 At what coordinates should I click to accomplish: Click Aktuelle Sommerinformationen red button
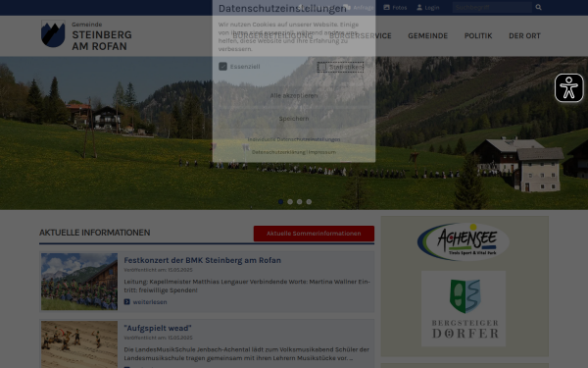[x=314, y=234]
